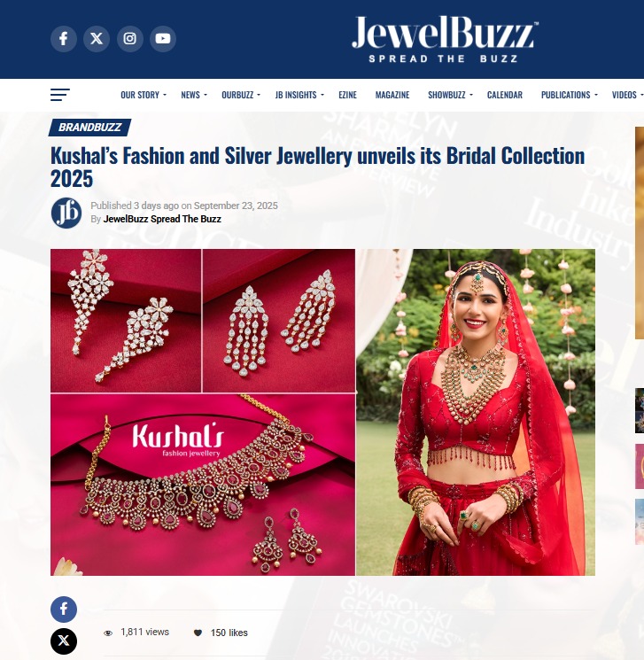Open the hamburger menu icon
Screen dimensions: 644x660
tap(59, 95)
